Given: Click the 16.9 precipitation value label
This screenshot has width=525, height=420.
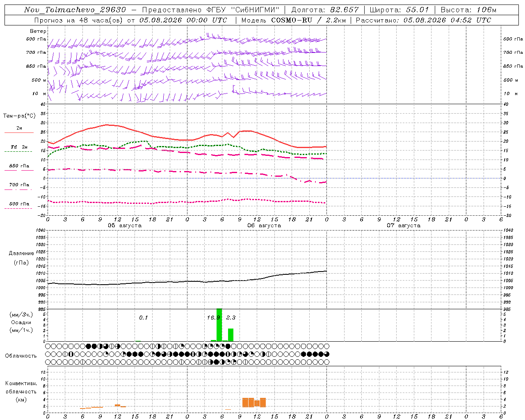Looking at the screenshot, I should tap(214, 317).
